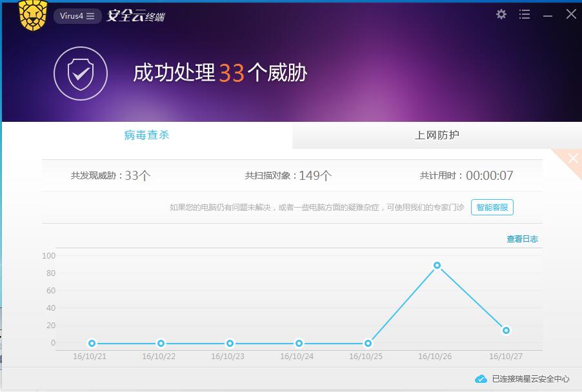Select the 16/10/27 chart data point
582x392 pixels.
[x=506, y=330]
